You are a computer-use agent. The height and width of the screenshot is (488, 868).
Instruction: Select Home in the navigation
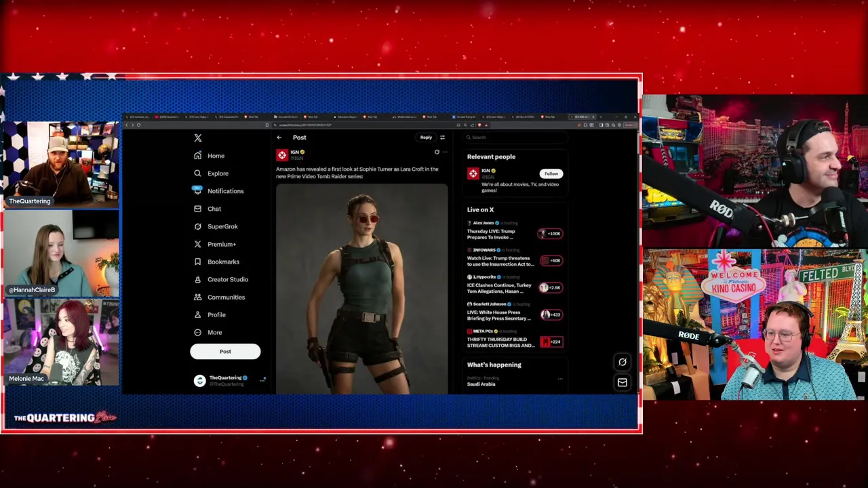(216, 156)
